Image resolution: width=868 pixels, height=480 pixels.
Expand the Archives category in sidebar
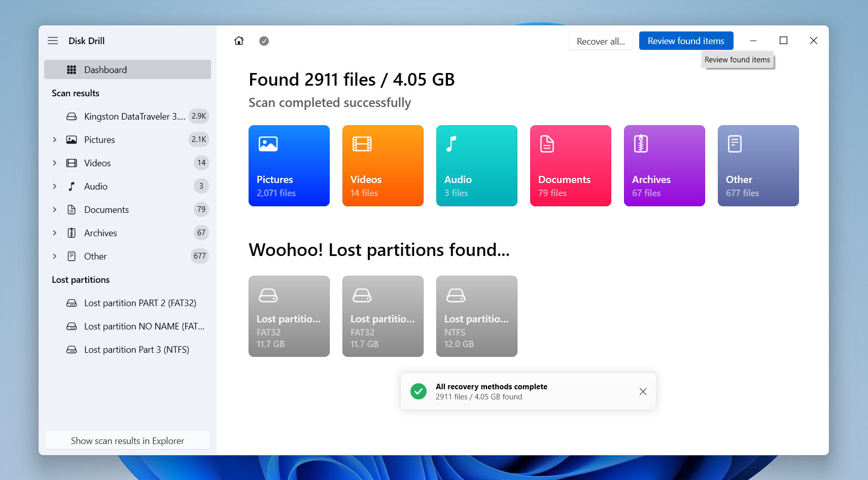tap(54, 233)
